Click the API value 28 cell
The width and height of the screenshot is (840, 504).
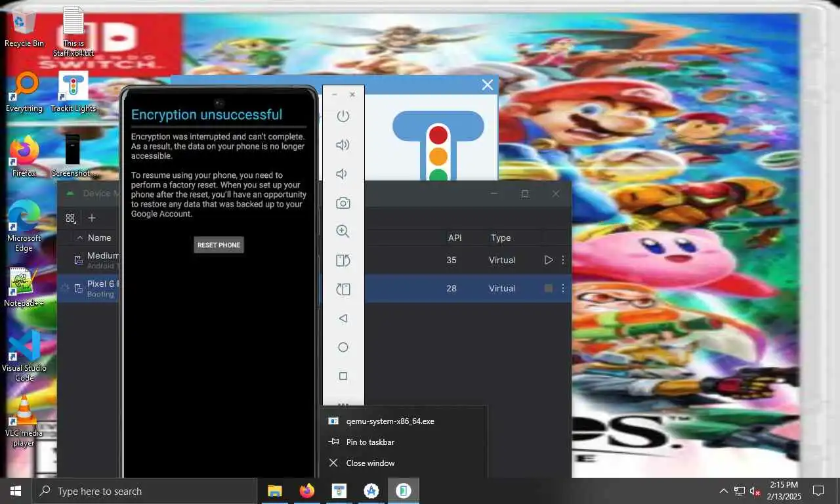coord(451,288)
